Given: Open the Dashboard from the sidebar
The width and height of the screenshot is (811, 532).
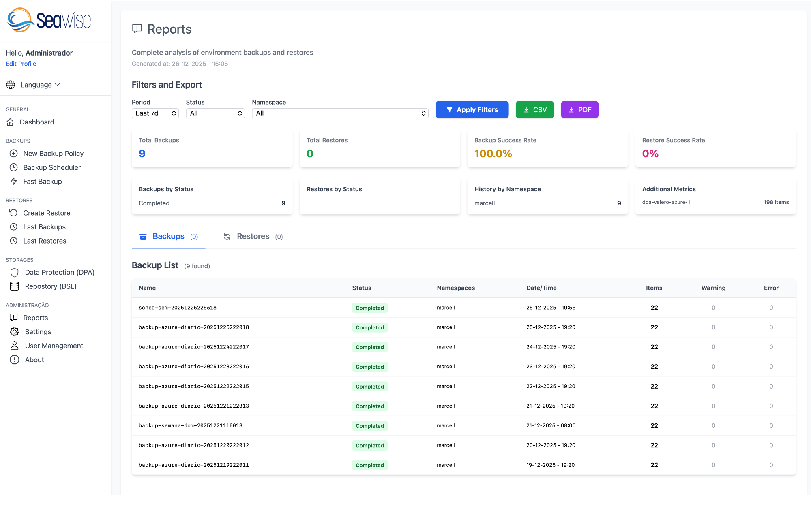Looking at the screenshot, I should coord(39,122).
